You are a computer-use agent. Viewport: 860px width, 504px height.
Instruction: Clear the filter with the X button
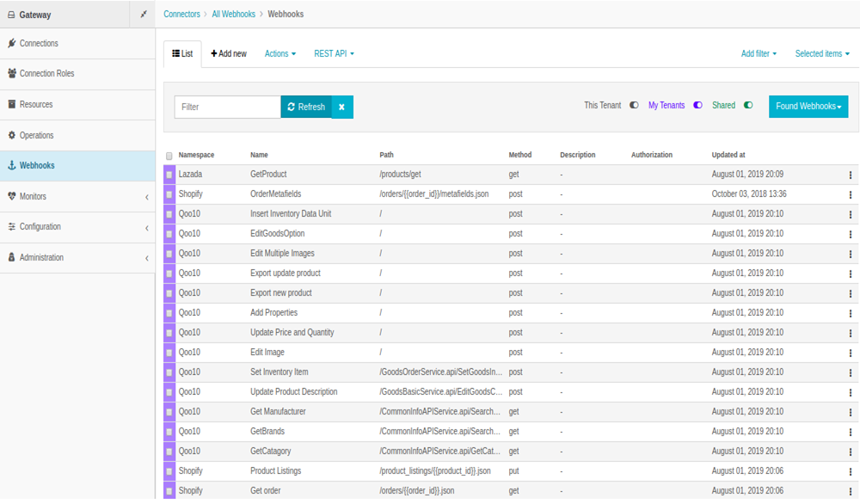[341, 107]
